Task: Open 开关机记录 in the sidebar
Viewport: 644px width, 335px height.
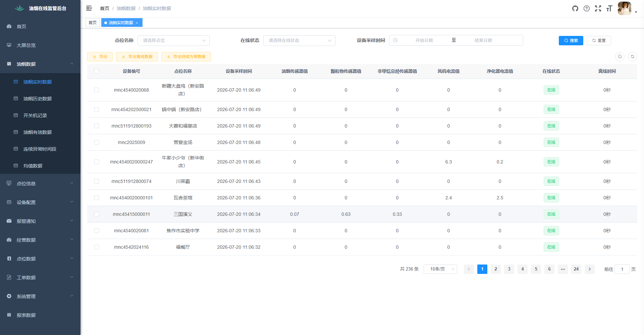Action: point(40,115)
